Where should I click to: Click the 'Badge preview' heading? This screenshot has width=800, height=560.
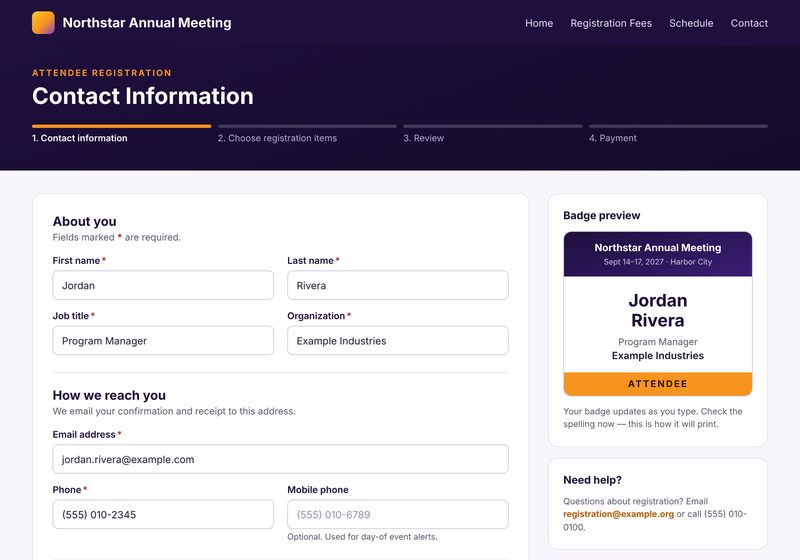coord(602,215)
